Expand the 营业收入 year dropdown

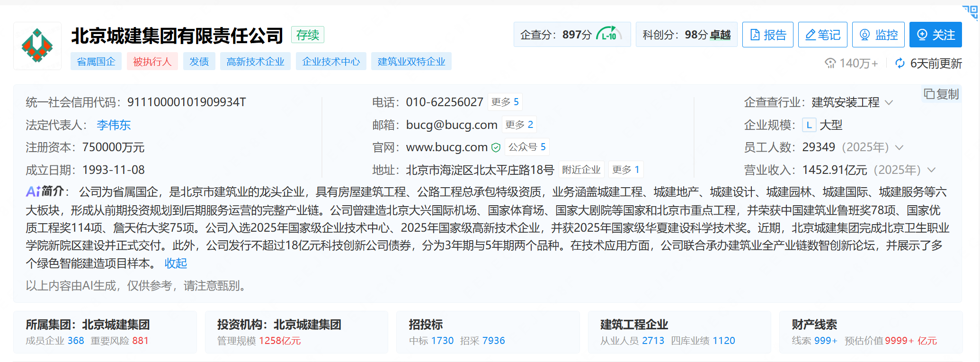tap(931, 170)
